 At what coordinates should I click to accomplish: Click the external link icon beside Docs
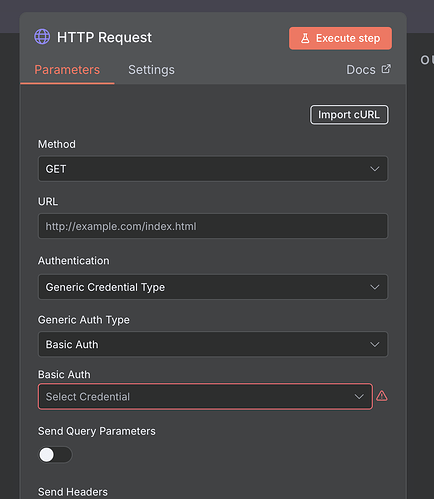(x=386, y=69)
